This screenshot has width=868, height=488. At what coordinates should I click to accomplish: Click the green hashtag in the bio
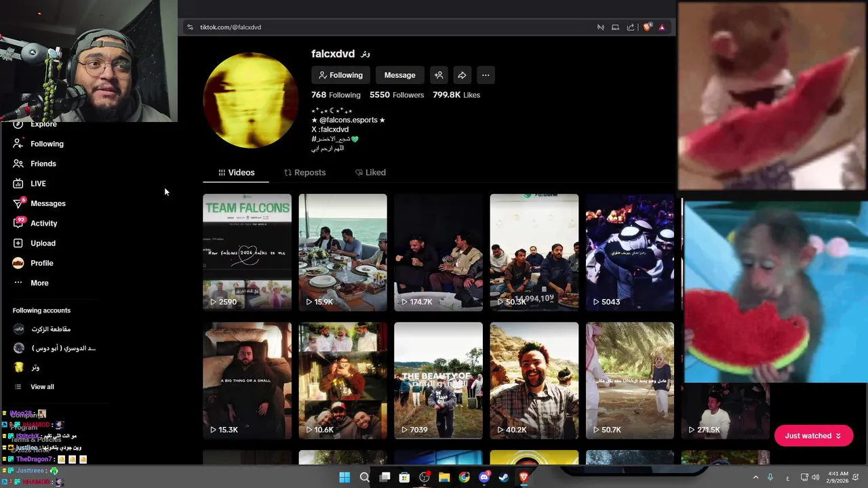(335, 139)
